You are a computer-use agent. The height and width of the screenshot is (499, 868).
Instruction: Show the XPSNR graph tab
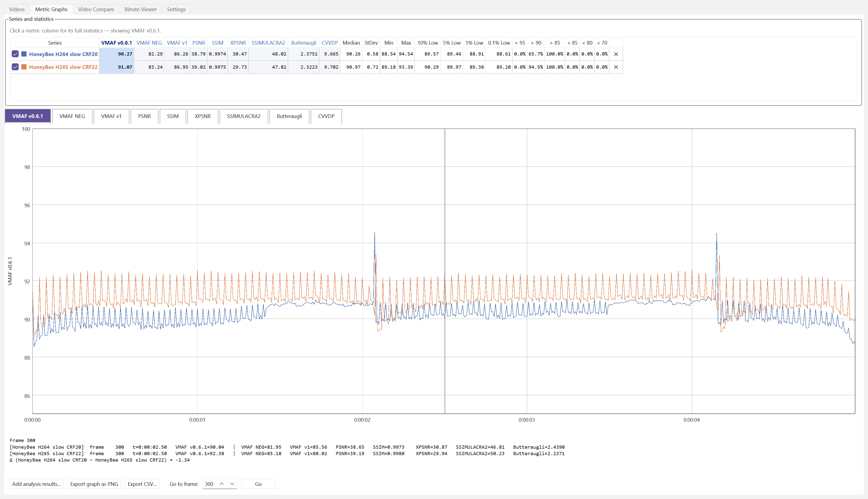pos(203,116)
